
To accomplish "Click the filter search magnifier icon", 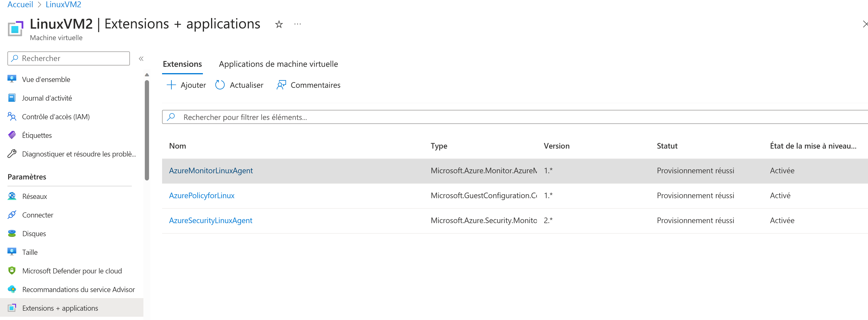I will 171,117.
